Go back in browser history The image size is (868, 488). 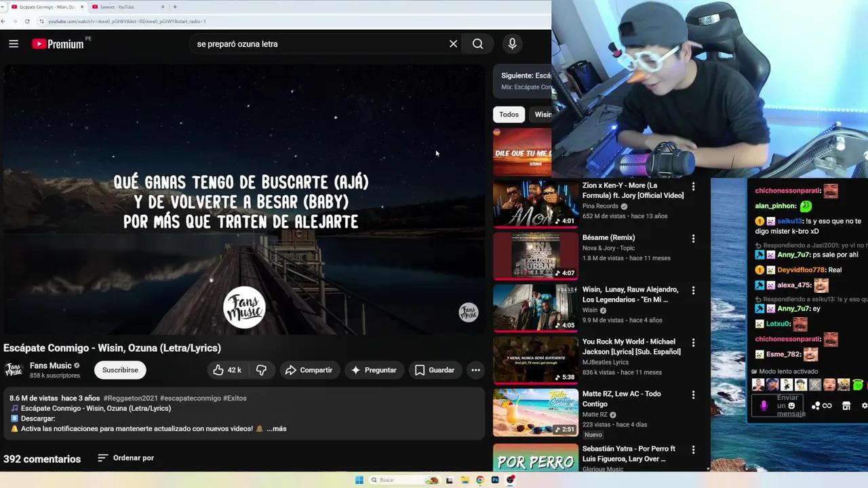click(x=3, y=21)
